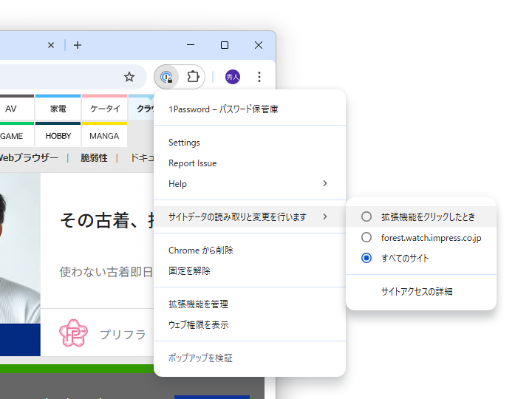Open the 家電 site category tab

pos(58,107)
